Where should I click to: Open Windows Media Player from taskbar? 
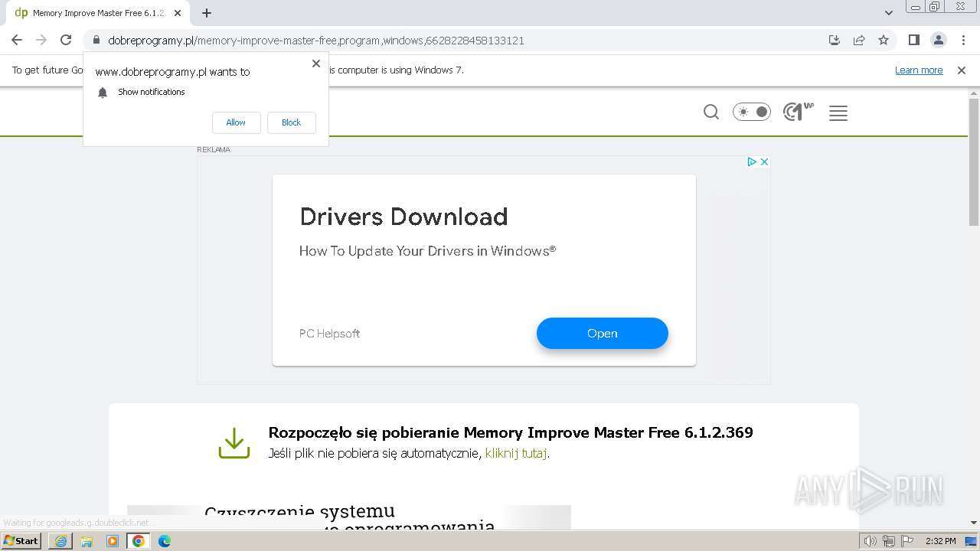113,541
